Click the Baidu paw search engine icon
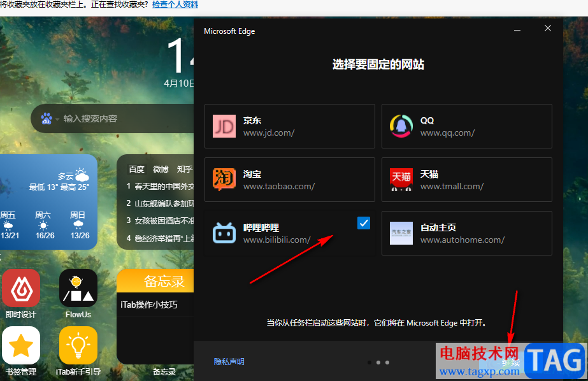The height and width of the screenshot is (381, 588). [47, 119]
